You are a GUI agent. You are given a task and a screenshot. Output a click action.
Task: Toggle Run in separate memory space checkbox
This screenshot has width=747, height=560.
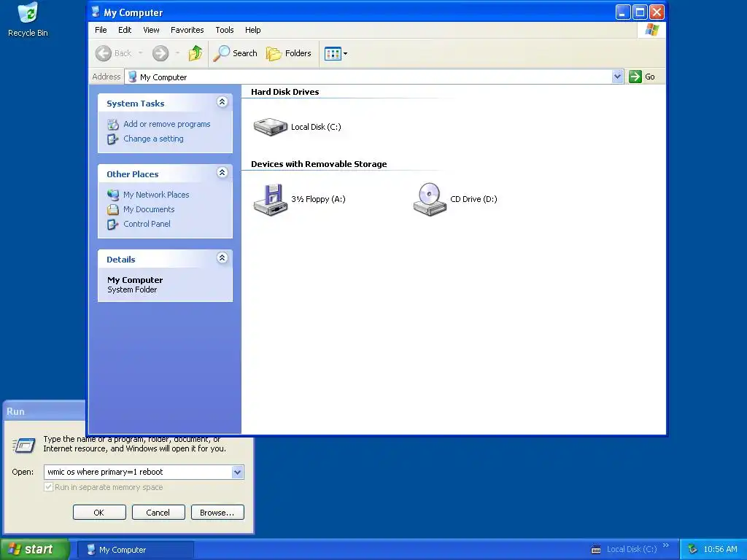[x=48, y=487]
